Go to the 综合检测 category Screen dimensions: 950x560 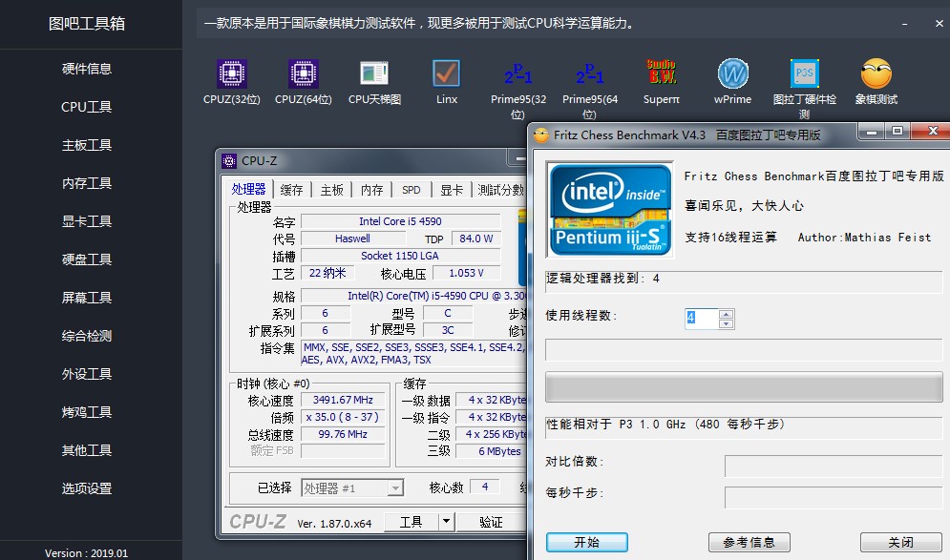point(87,336)
